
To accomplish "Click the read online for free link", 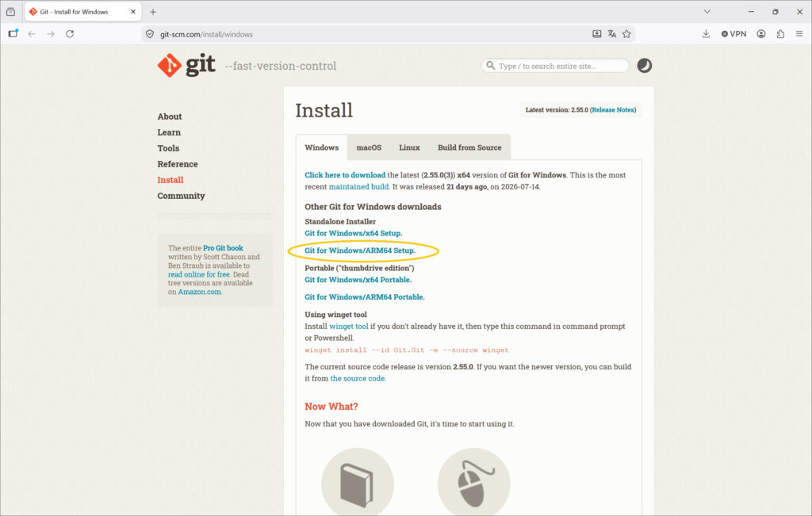I will [x=198, y=274].
